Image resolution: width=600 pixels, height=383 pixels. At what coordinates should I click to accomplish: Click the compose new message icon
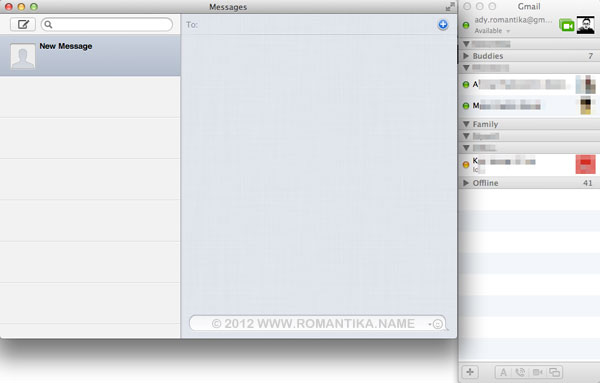[23, 24]
